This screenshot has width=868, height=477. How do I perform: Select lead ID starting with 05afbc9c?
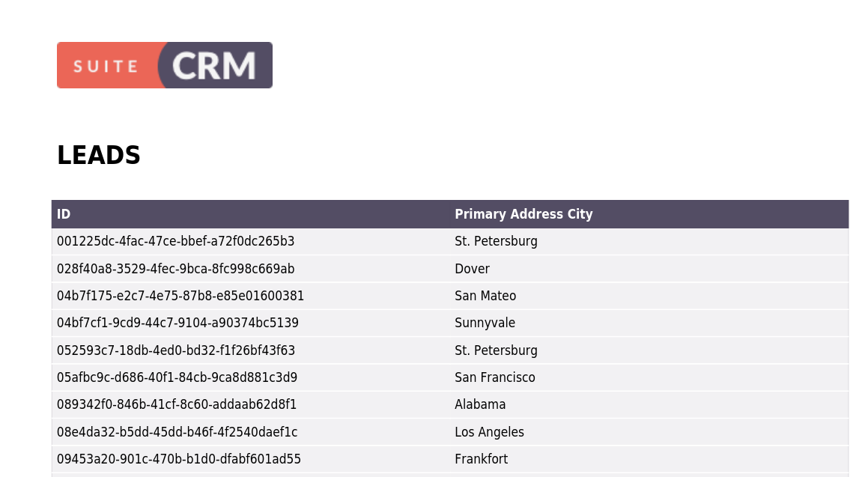click(x=177, y=377)
